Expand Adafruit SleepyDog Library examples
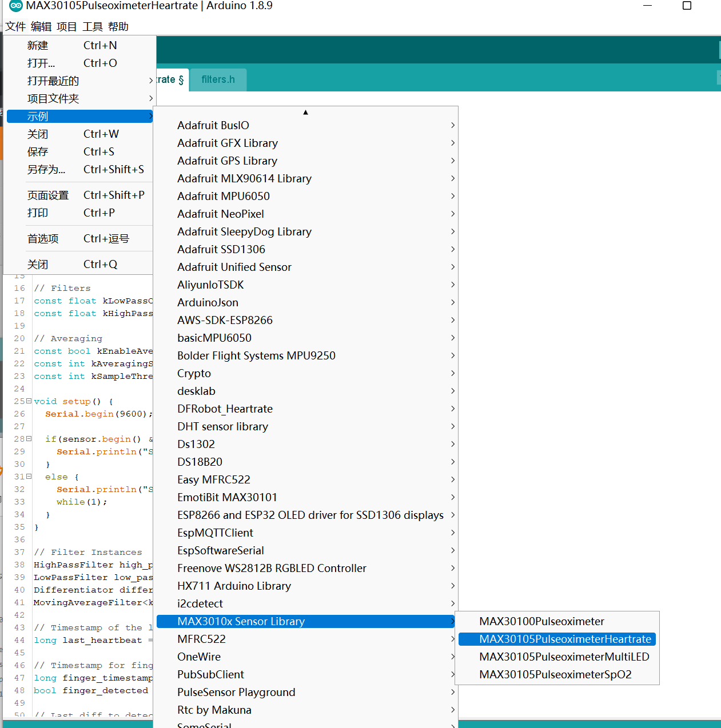This screenshot has width=721, height=728. pyautogui.click(x=306, y=231)
